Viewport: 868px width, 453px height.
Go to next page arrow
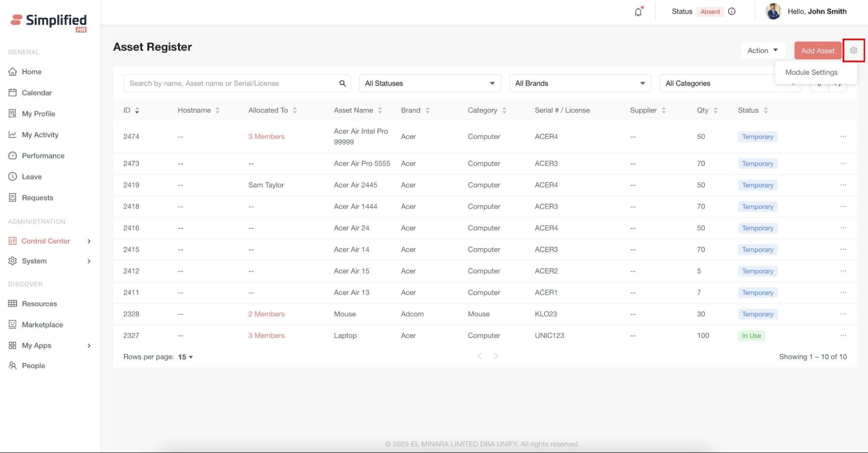point(495,356)
